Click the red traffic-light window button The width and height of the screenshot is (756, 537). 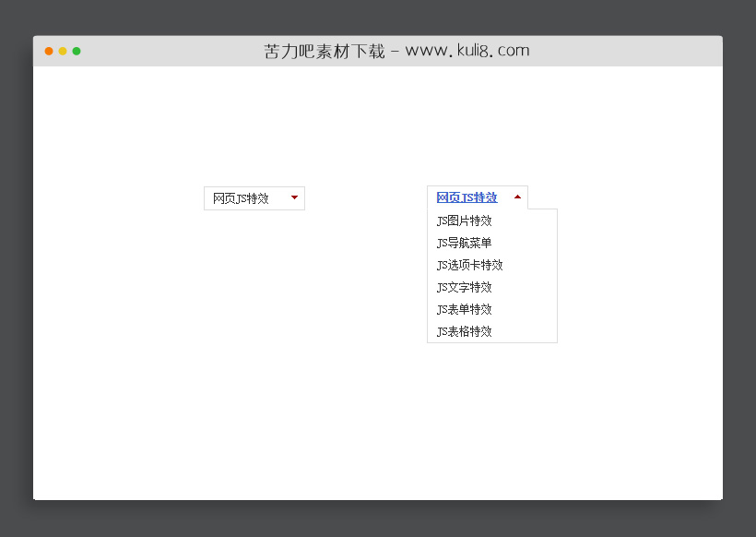(48, 52)
